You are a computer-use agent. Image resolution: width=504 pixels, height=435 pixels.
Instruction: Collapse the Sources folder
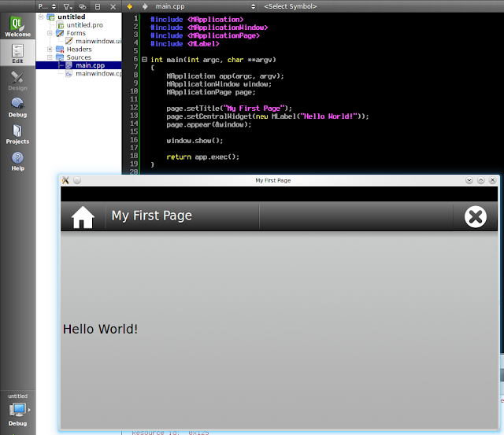click(x=50, y=57)
